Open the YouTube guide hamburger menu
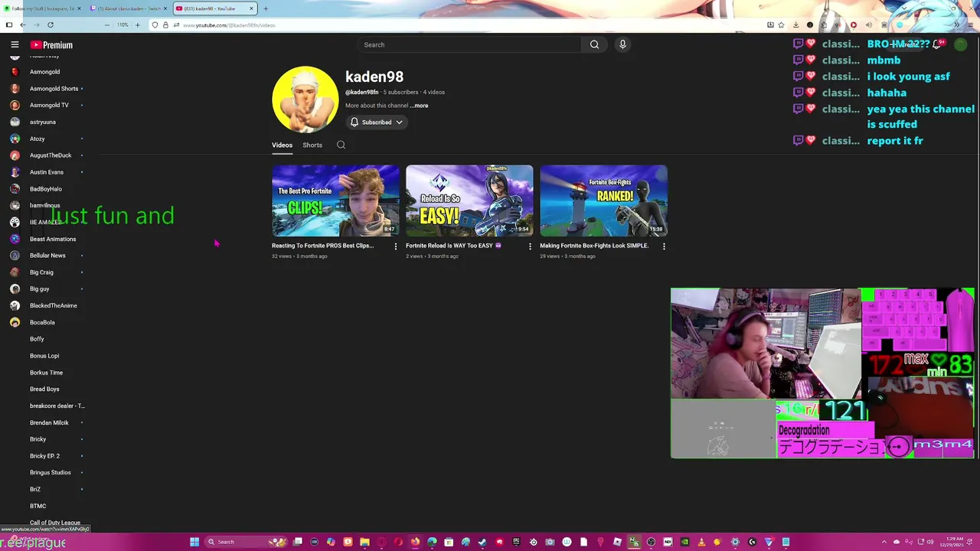 tap(15, 44)
